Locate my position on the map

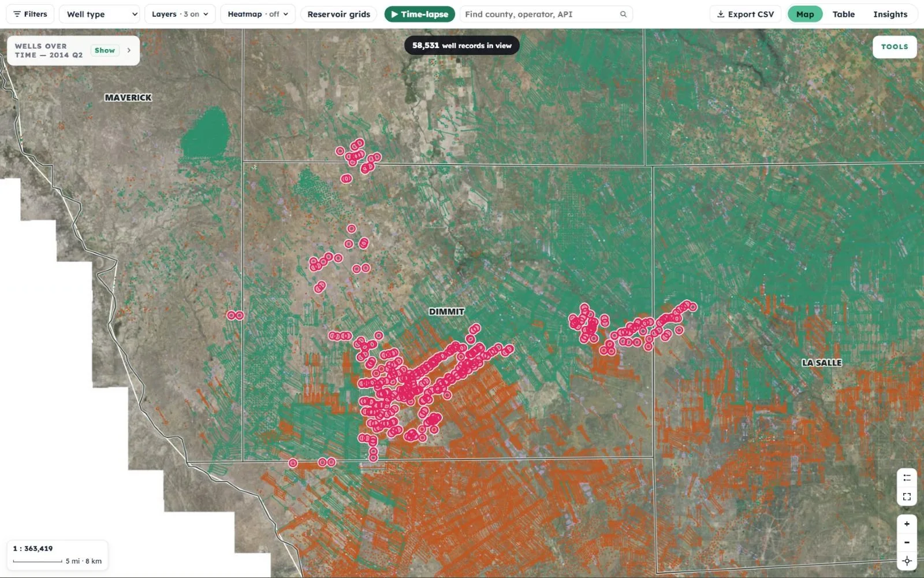907,561
